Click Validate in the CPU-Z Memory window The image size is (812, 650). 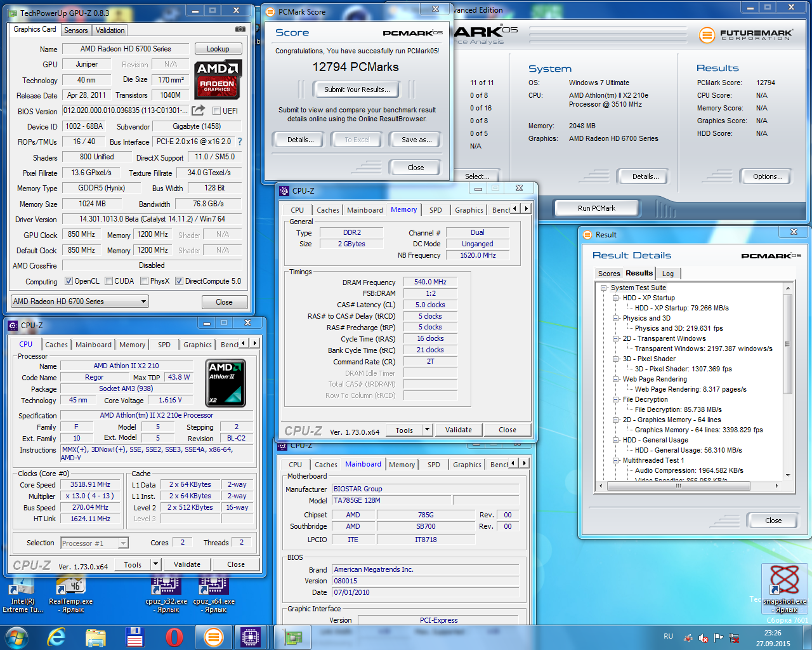pyautogui.click(x=459, y=430)
